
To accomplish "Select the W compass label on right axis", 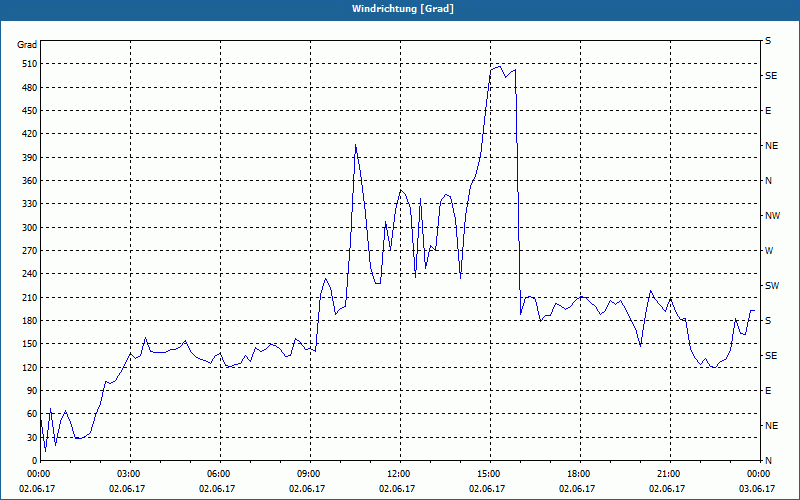I will [x=769, y=251].
